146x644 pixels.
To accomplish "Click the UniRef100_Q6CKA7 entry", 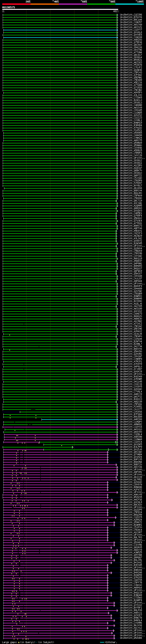I will pos(131,45).
